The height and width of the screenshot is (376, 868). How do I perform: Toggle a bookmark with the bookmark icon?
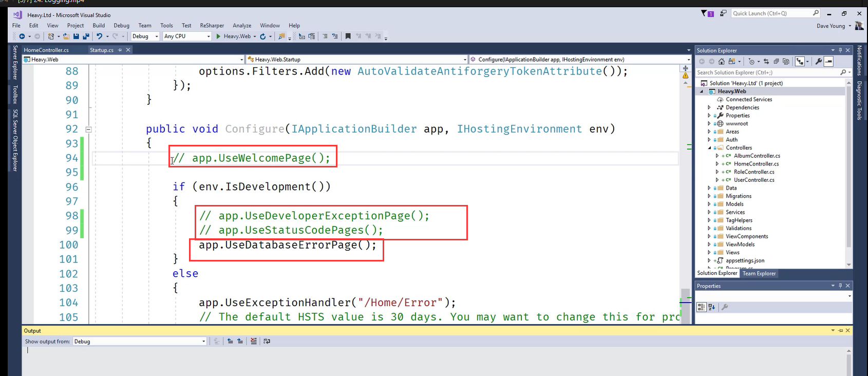tap(348, 36)
